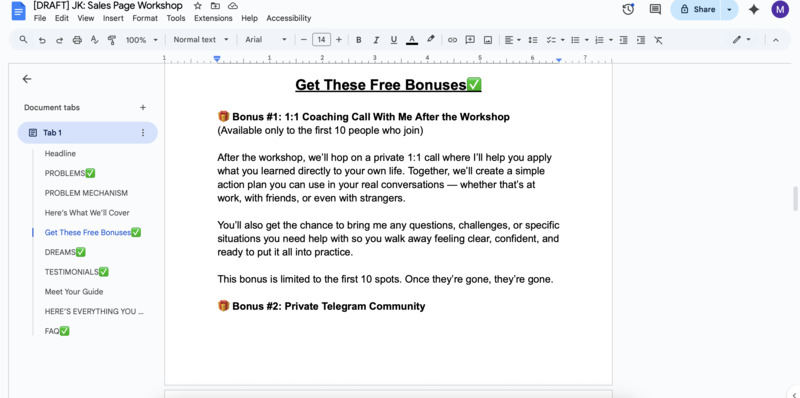This screenshot has height=398, width=800.
Task: Toggle bold formatting
Action: click(x=359, y=40)
